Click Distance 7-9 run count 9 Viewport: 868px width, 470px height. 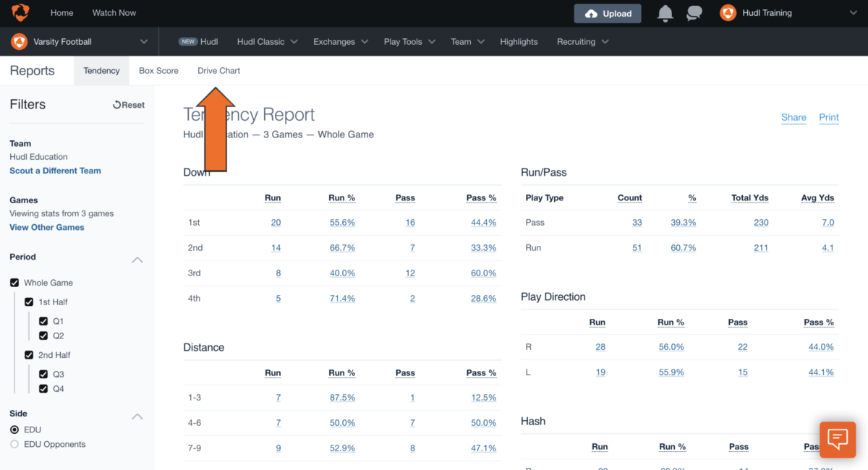278,448
